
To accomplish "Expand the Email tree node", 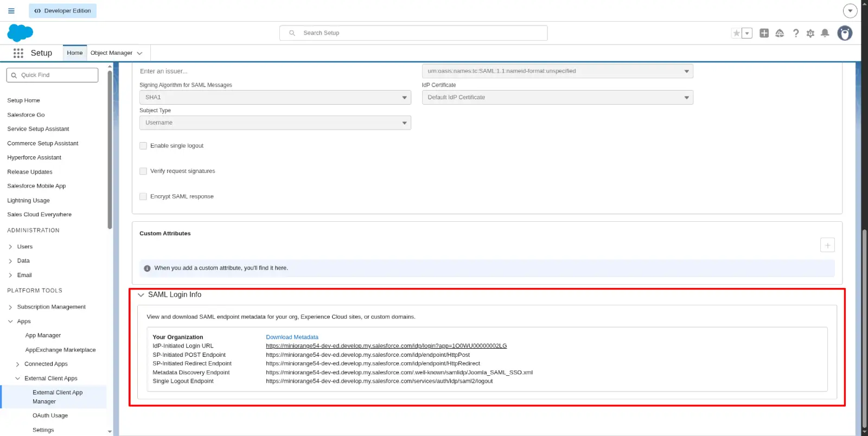I will 10,275.
